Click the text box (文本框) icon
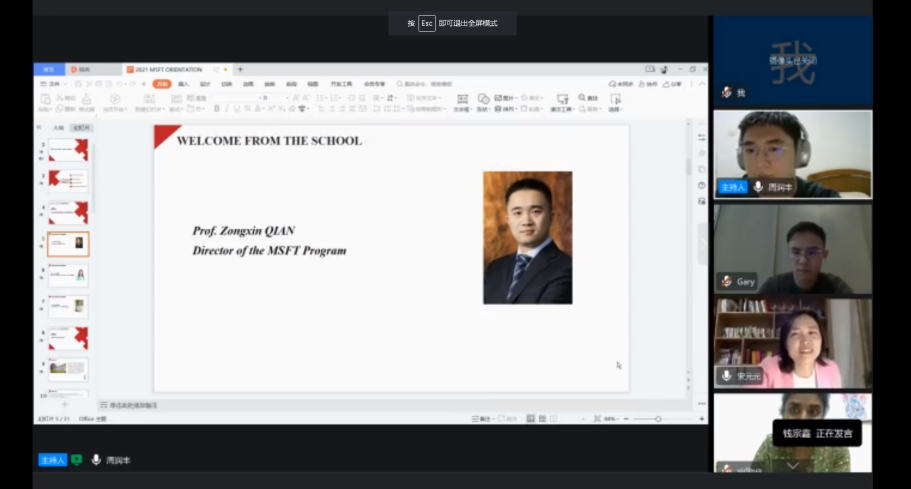 point(462,100)
